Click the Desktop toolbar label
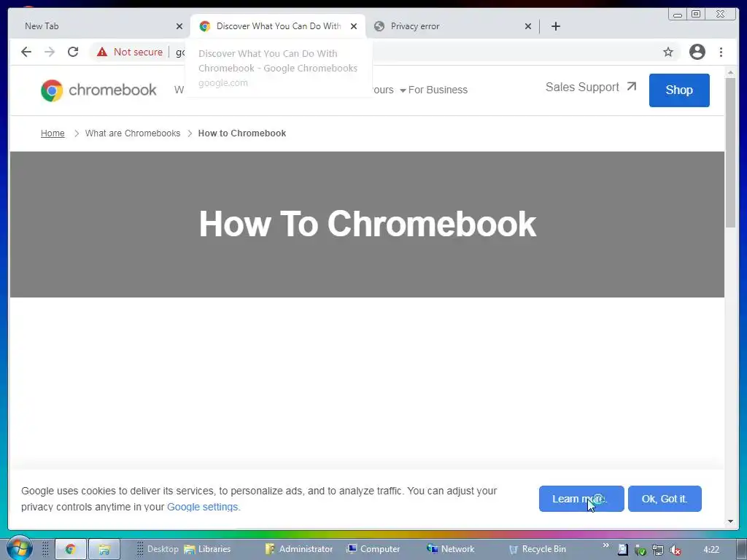This screenshot has height=560, width=747. pyautogui.click(x=163, y=549)
